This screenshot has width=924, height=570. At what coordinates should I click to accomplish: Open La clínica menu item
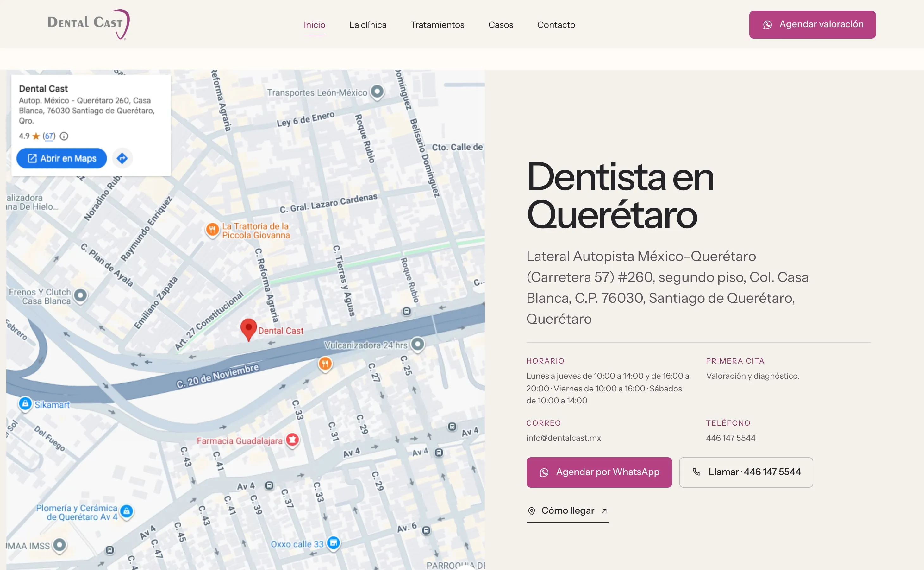(368, 25)
